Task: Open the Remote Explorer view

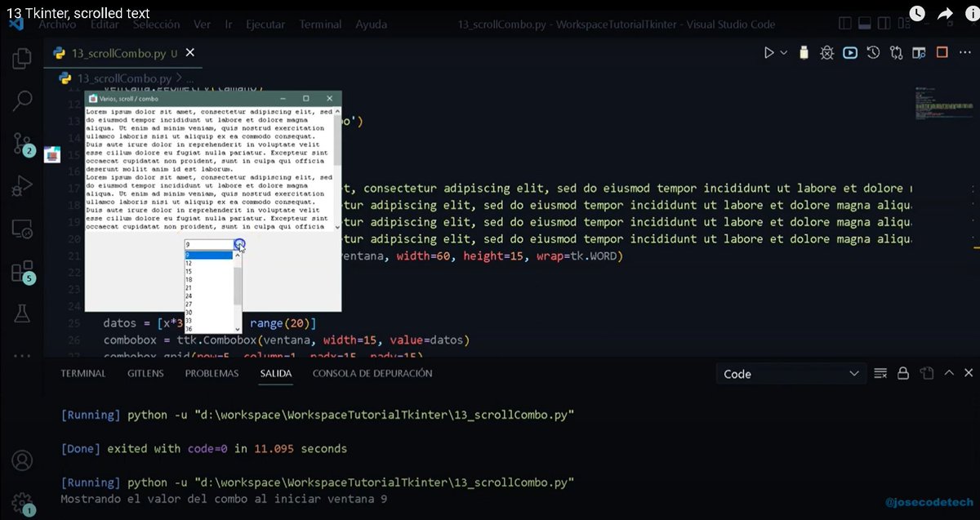Action: (22, 229)
